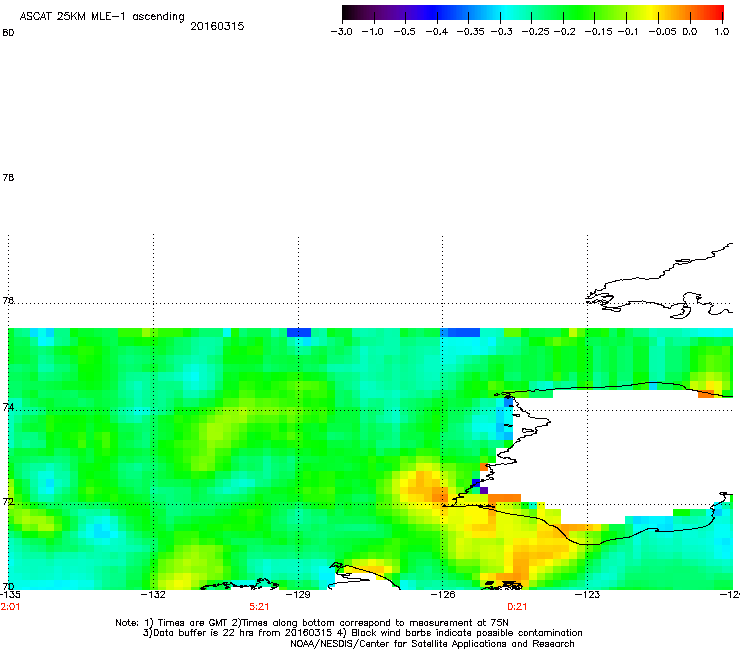The width and height of the screenshot is (740, 650).
Task: Click the red time stamp 2:01
Action: (10, 607)
